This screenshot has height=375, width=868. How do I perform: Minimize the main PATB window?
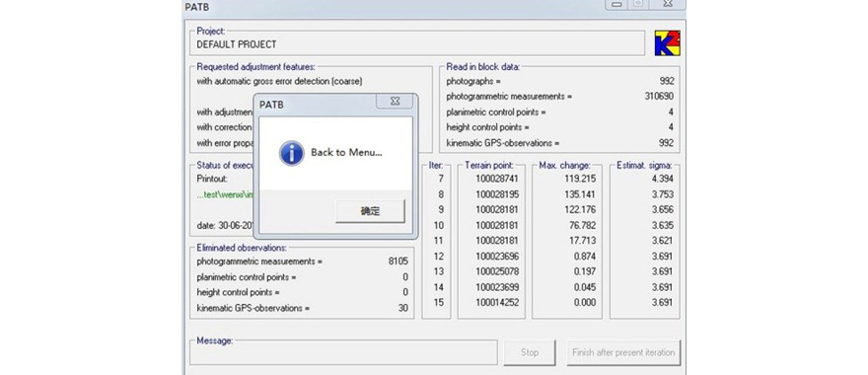point(617,4)
